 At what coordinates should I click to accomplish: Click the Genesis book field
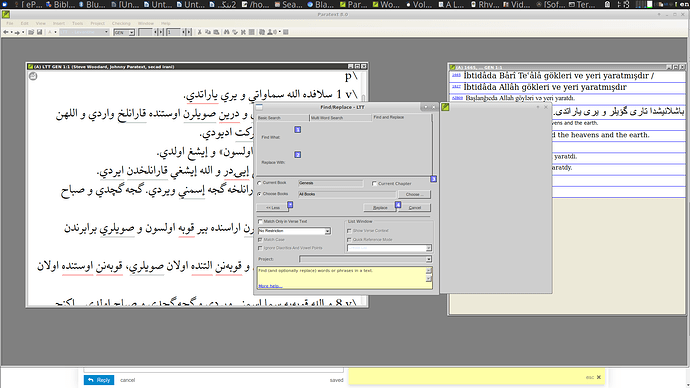coord(330,183)
